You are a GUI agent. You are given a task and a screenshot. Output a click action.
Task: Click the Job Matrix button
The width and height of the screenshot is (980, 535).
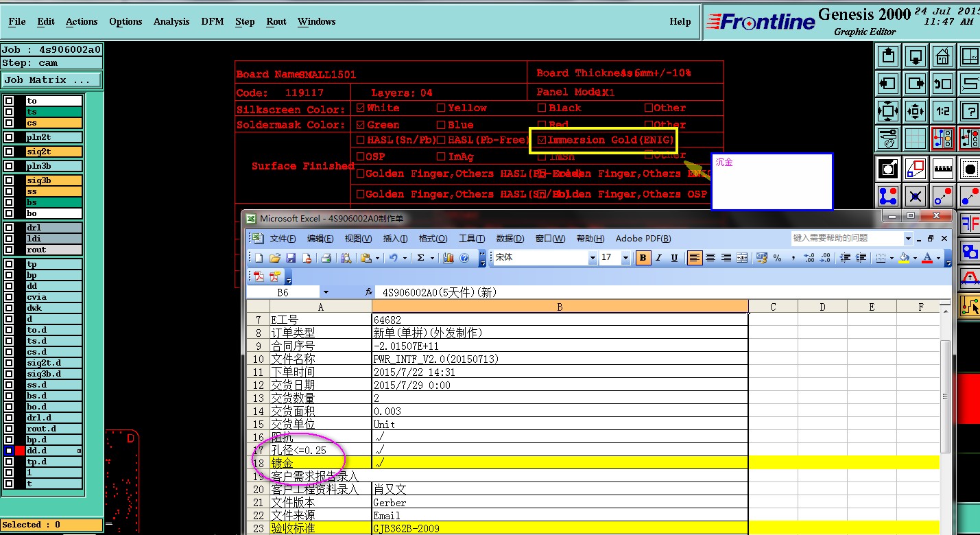point(51,80)
